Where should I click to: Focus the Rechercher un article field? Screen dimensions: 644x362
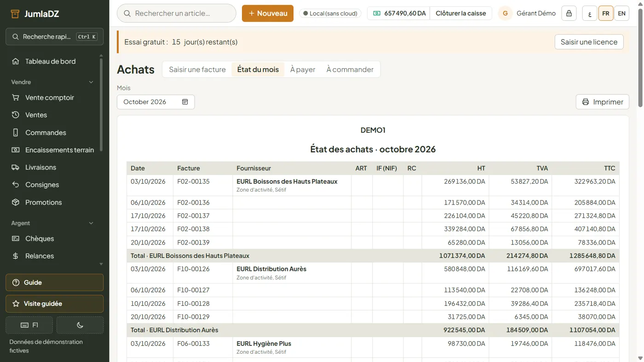[x=177, y=13]
